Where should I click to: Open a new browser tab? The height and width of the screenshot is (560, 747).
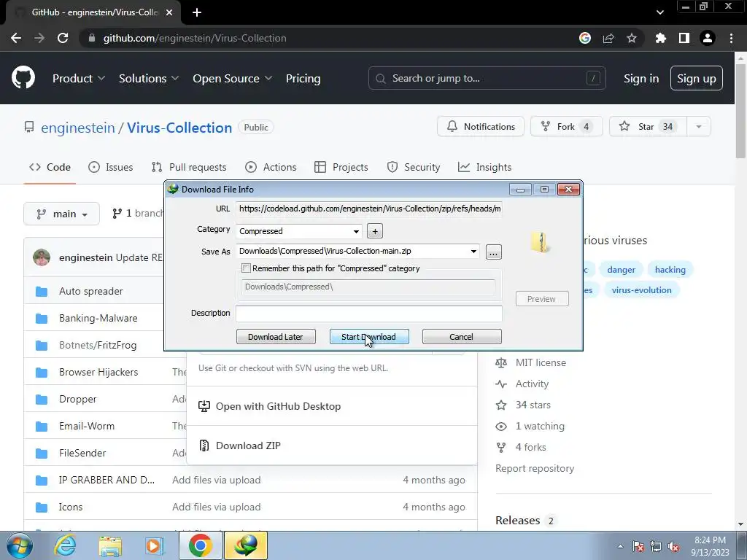click(197, 12)
